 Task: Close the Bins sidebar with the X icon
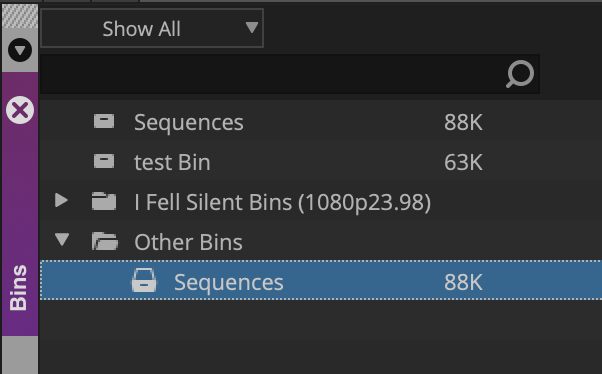(x=20, y=110)
